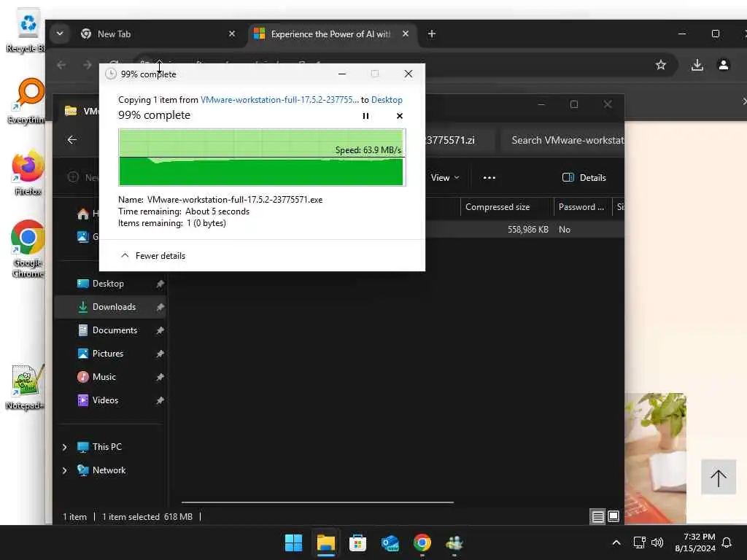
Task: Unpin Videos using its pin icon
Action: tap(160, 400)
